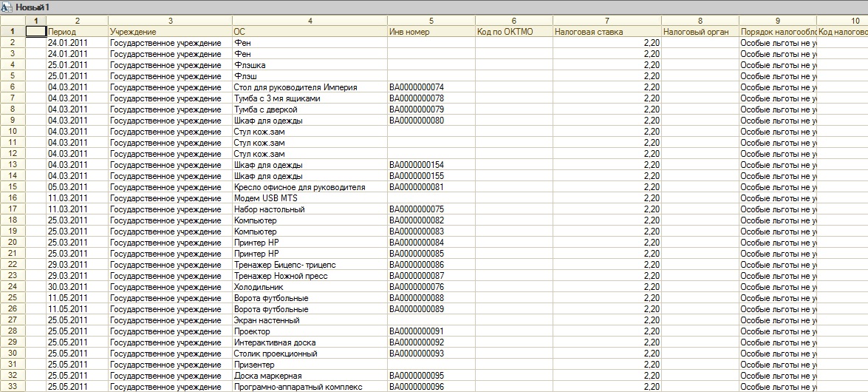The image size is (868, 392).
Task: Select the column 4 header
Action: click(x=310, y=20)
